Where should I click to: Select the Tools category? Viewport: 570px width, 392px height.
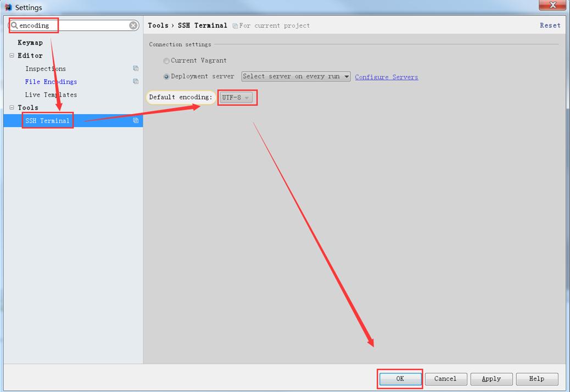click(28, 108)
